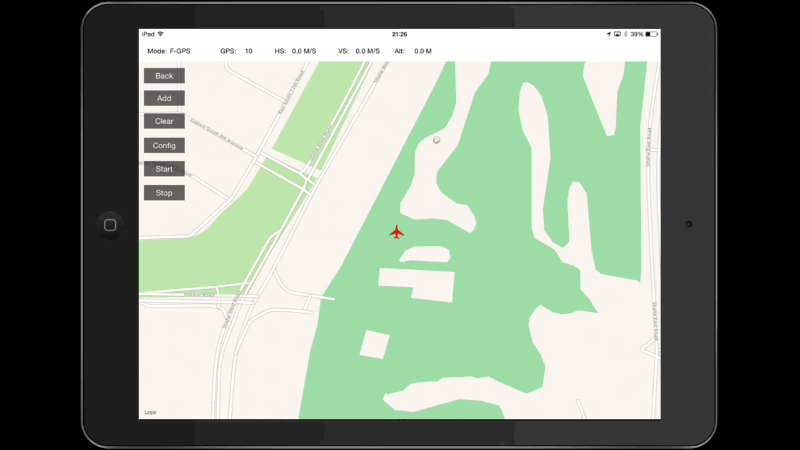Go back with the Back button
The height and width of the screenshot is (450, 800).
(x=164, y=76)
